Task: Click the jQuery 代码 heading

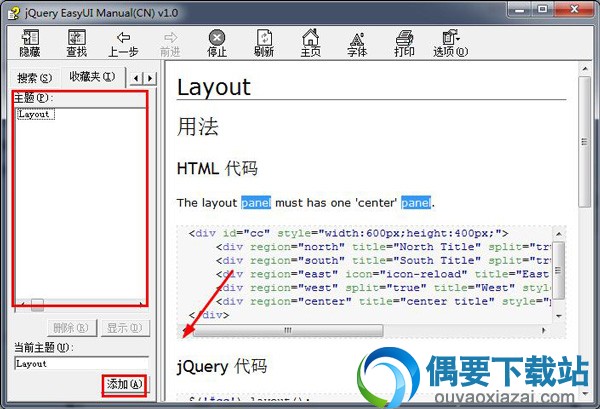Action: tap(222, 367)
